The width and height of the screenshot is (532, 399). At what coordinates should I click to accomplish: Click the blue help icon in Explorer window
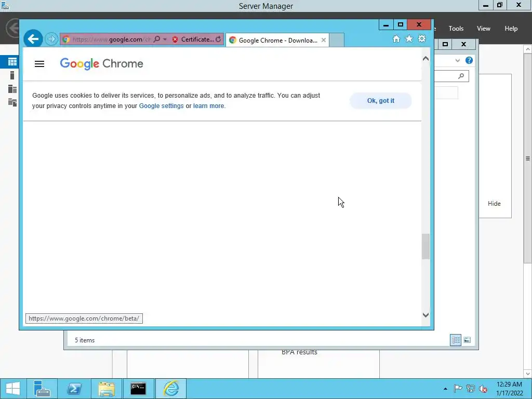[469, 60]
